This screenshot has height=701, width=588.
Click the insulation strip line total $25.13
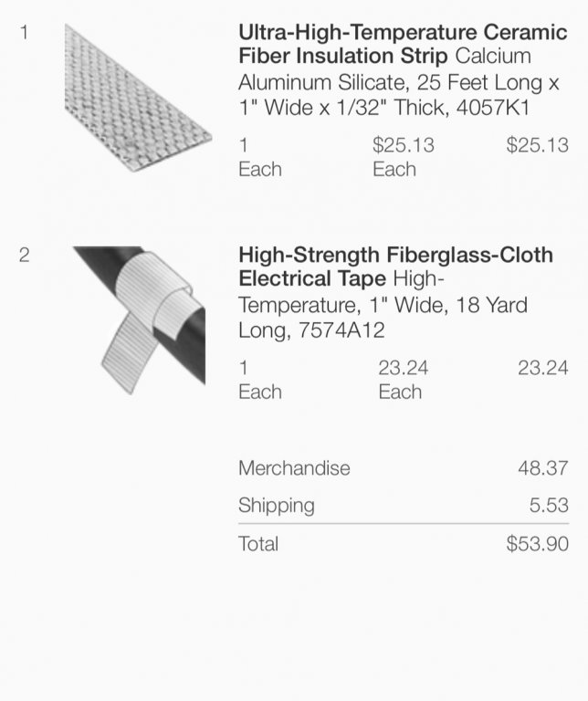(537, 145)
